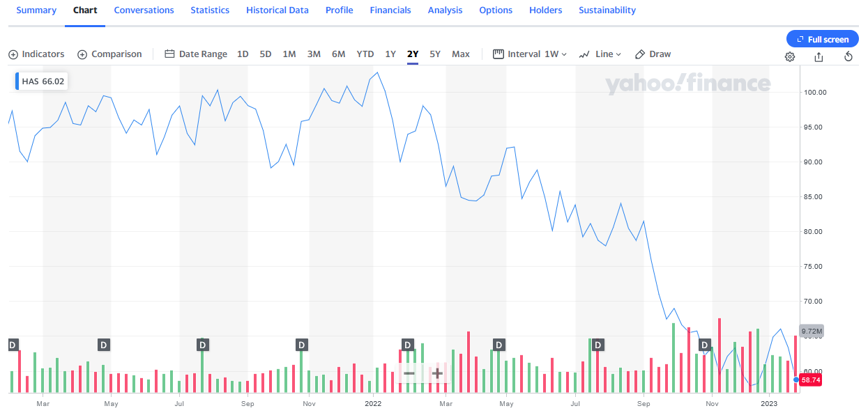Image resolution: width=868 pixels, height=413 pixels.
Task: Click the share chart icon
Action: (x=818, y=56)
